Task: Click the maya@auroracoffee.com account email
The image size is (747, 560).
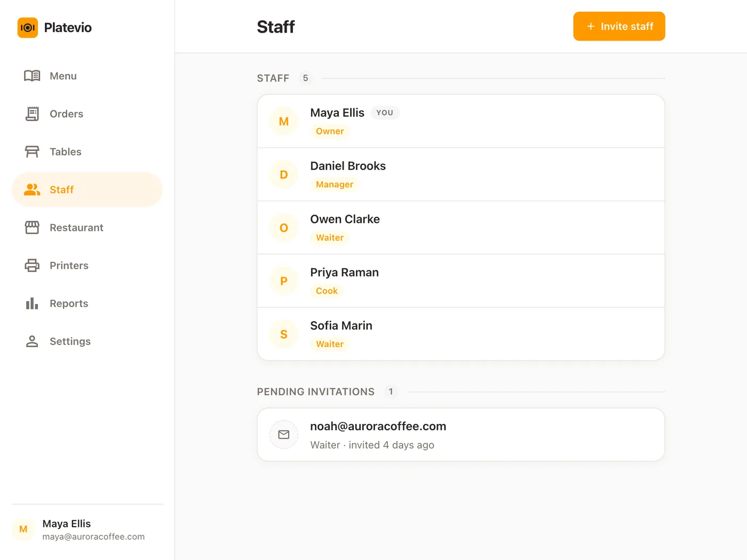Action: point(93,537)
